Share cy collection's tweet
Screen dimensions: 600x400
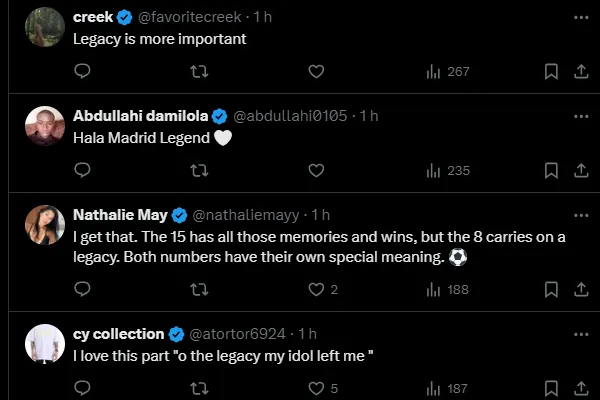point(581,388)
